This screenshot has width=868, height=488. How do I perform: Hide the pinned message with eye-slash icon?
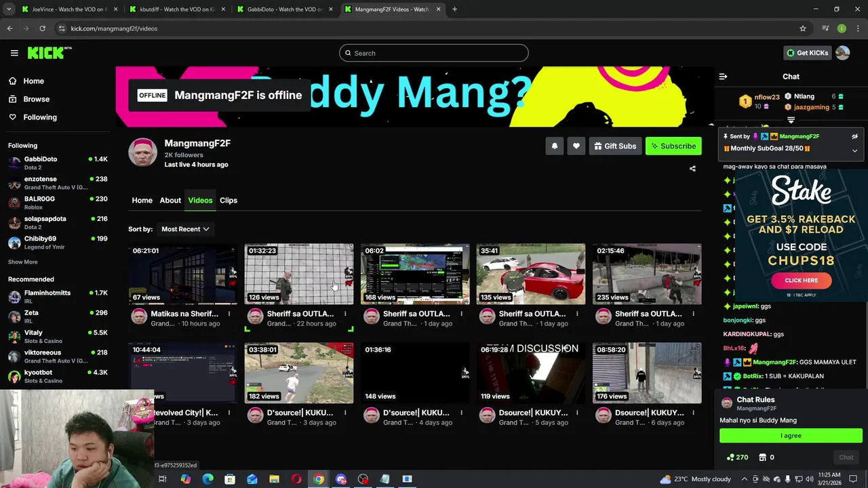point(854,136)
